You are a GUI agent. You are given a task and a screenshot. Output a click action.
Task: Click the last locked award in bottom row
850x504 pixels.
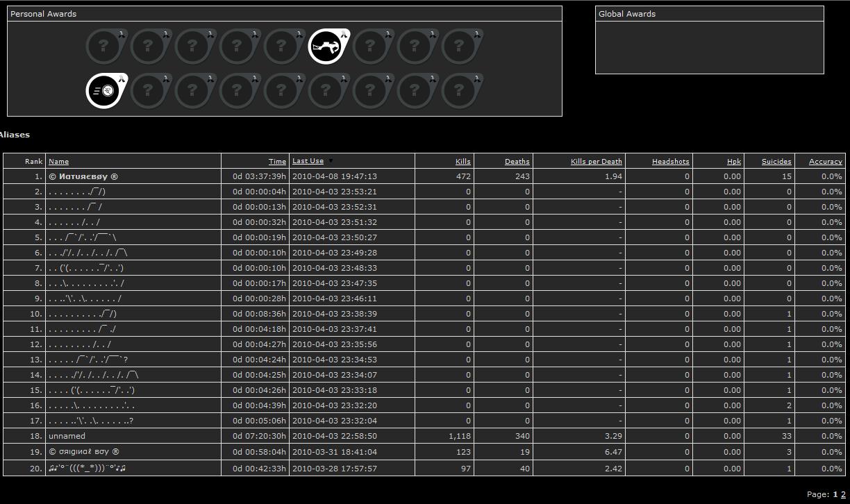[460, 91]
